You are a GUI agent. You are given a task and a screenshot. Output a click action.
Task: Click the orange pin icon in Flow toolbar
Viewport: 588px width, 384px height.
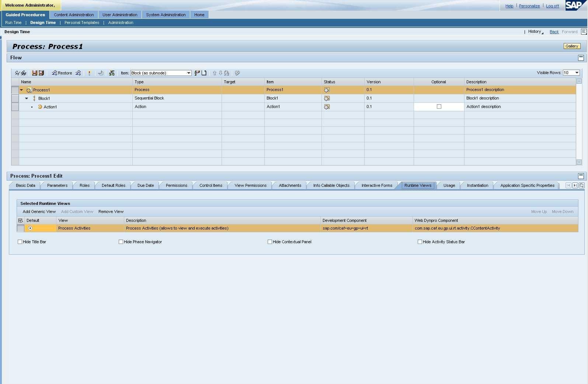click(89, 73)
